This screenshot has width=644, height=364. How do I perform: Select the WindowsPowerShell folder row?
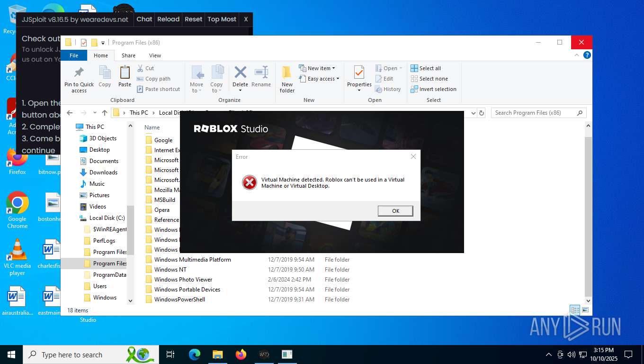click(249, 300)
